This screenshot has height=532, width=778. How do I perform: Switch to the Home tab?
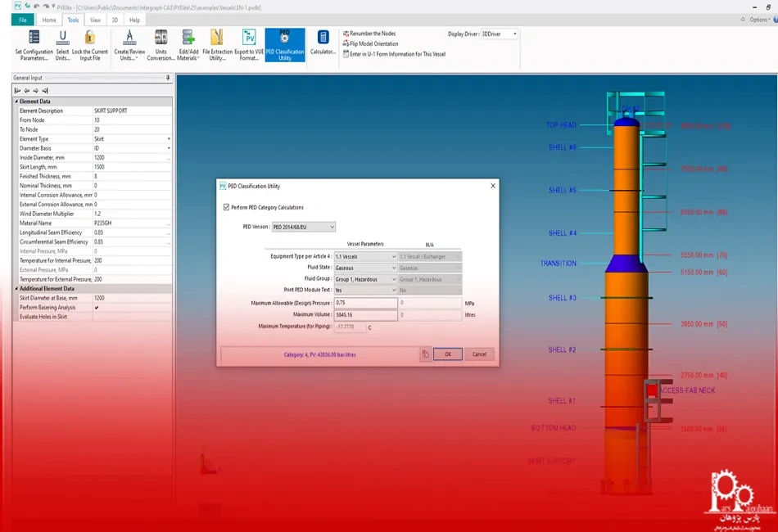49,20
